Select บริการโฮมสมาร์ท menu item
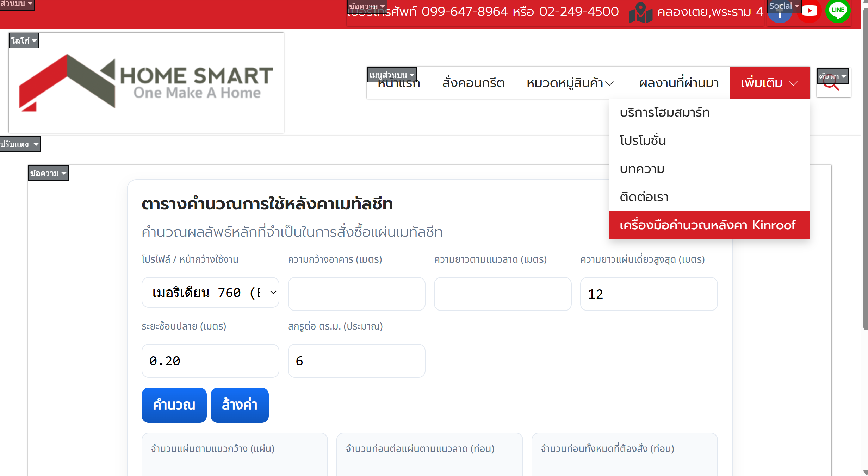 click(x=664, y=113)
